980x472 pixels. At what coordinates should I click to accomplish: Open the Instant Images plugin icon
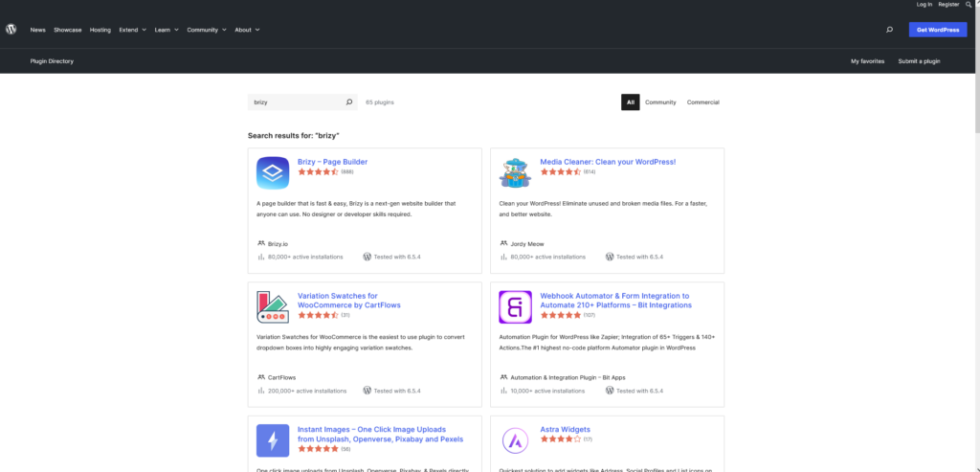(x=273, y=440)
